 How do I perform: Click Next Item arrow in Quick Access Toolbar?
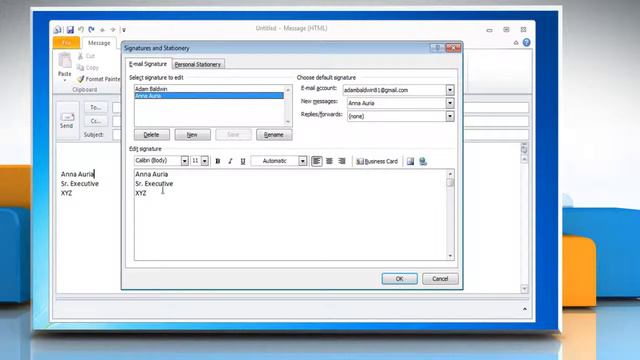coord(113,30)
